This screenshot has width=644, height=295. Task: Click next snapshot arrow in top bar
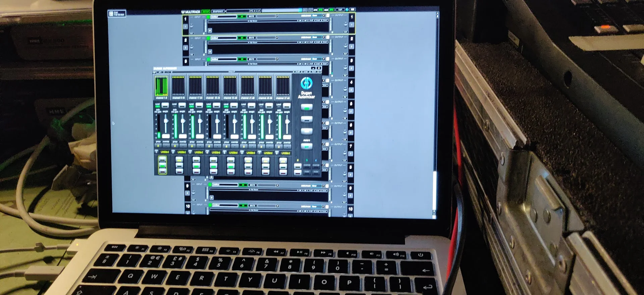tap(259, 11)
